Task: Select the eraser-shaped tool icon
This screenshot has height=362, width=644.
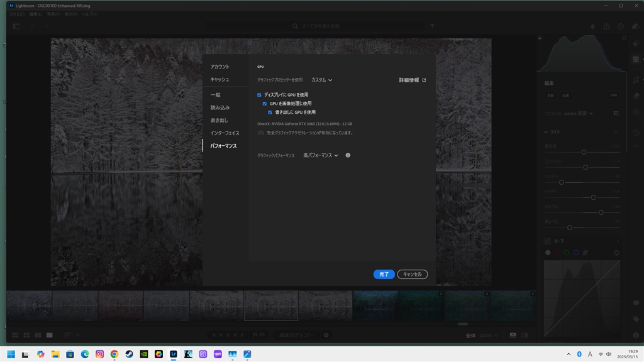Action: 636,96
